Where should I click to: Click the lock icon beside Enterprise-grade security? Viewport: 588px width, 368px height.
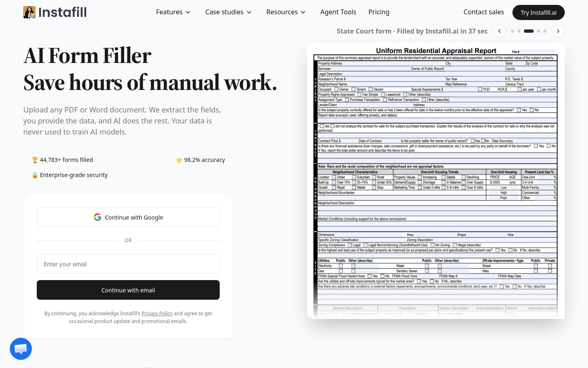[x=35, y=175]
